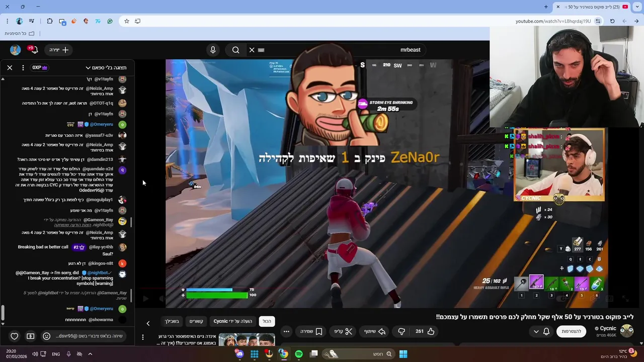The height and width of the screenshot is (362, 644).
Task: Open the tab search dropdown in Chrome
Action: [637, 7]
